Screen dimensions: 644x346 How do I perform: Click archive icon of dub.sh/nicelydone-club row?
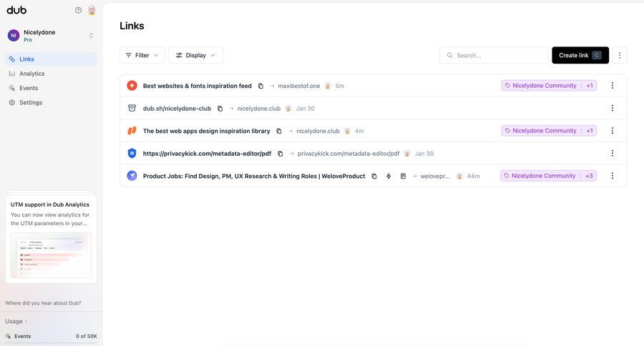(132, 108)
